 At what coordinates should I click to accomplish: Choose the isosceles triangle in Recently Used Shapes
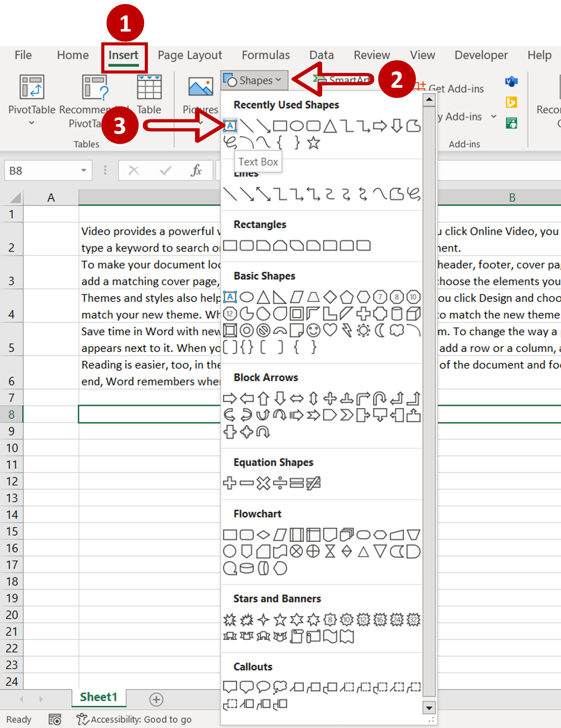(x=330, y=126)
